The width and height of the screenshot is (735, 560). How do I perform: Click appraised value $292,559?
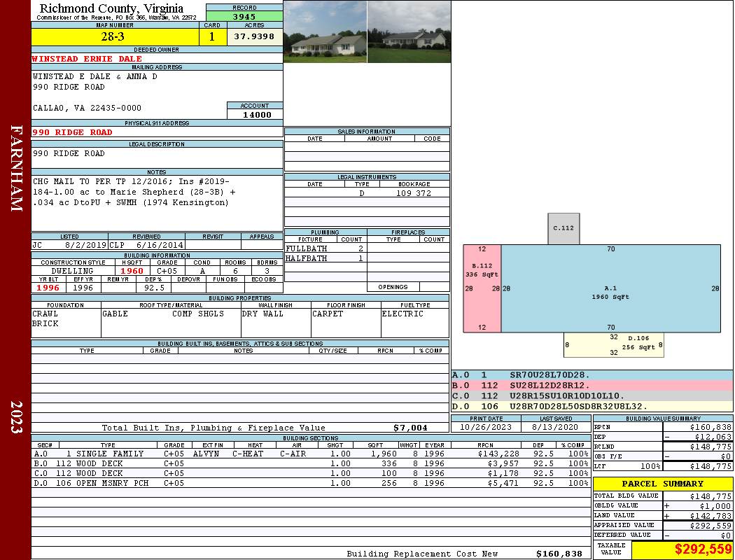point(710,525)
